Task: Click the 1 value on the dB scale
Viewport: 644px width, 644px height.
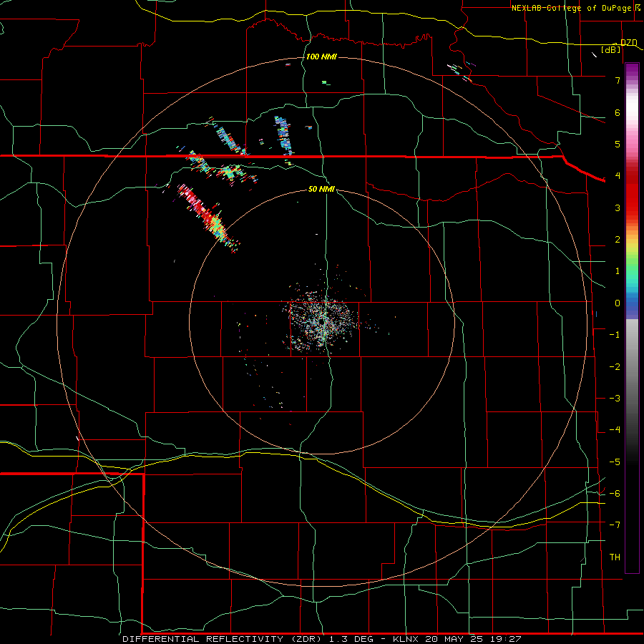Action: click(618, 271)
